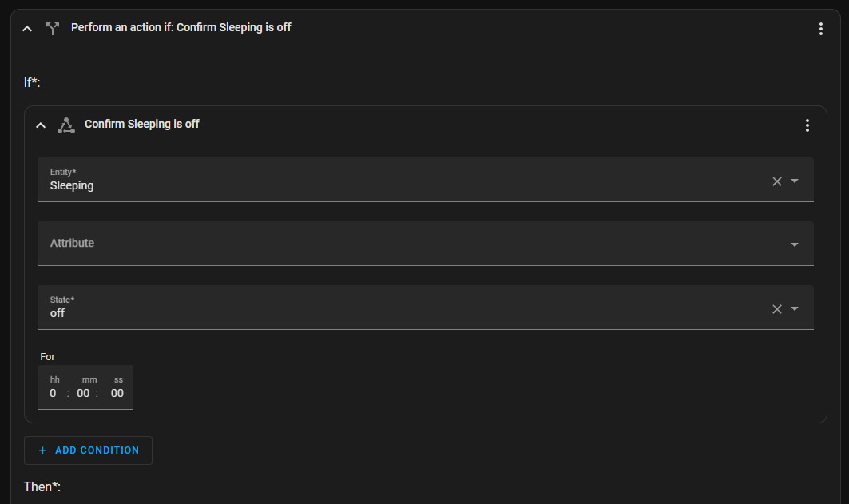Image resolution: width=849 pixels, height=504 pixels.
Task: Open the Entity dropdown arrow
Action: coord(795,181)
